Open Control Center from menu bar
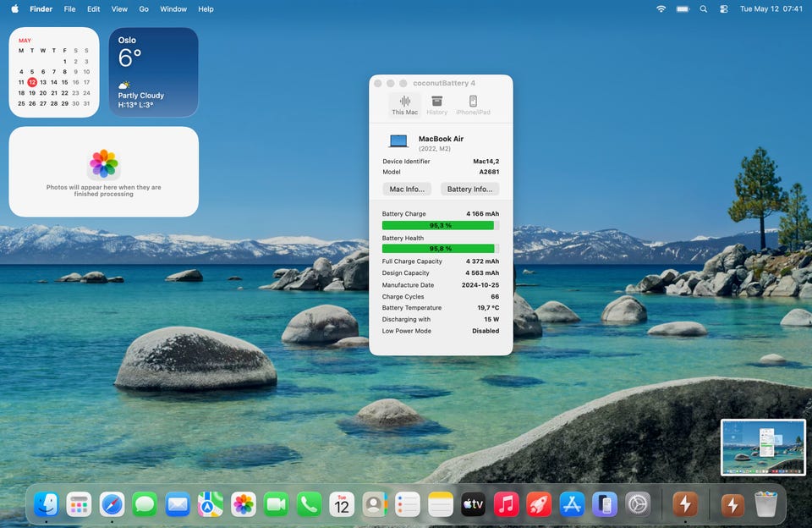Image resolution: width=812 pixels, height=528 pixels. (x=723, y=8)
